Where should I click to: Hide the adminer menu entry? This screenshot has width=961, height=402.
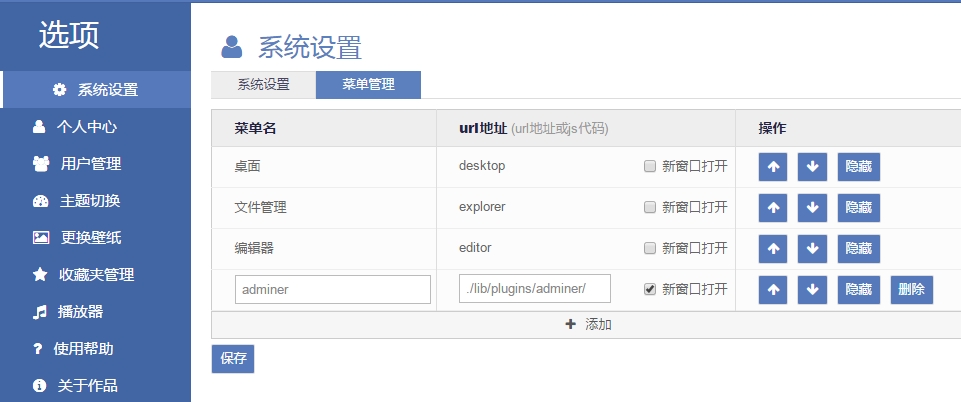click(x=859, y=290)
